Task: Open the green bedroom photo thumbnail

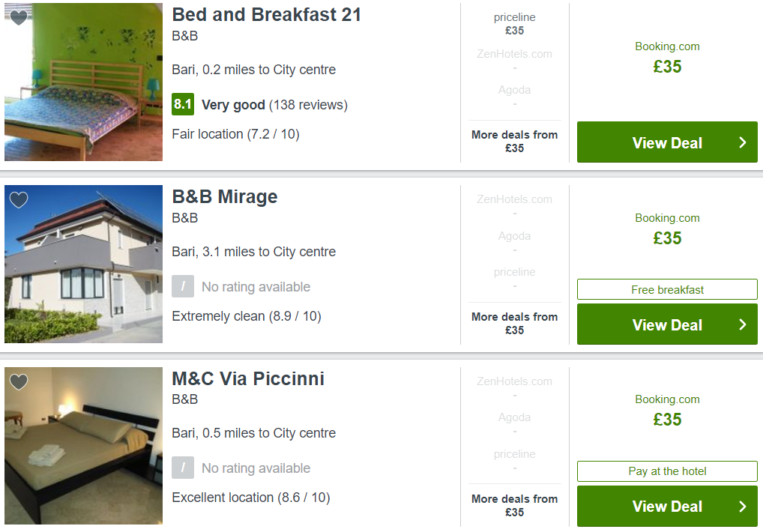Action: [x=84, y=82]
